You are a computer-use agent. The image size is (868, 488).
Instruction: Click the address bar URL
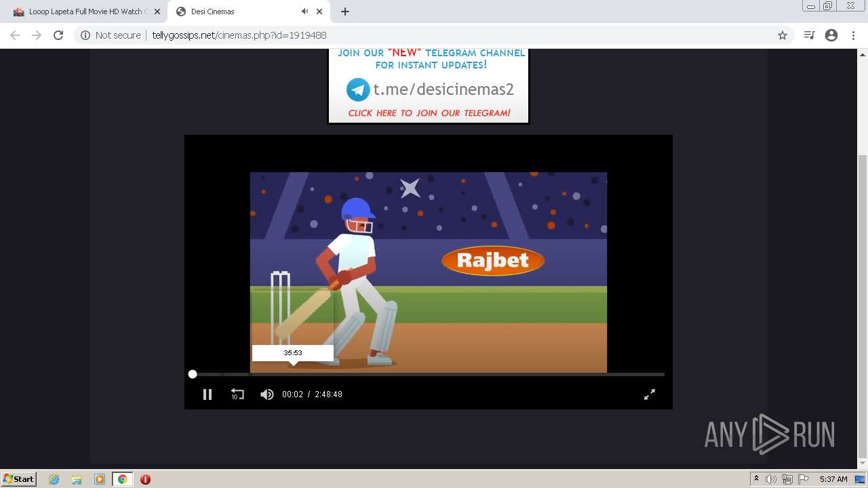click(x=239, y=35)
